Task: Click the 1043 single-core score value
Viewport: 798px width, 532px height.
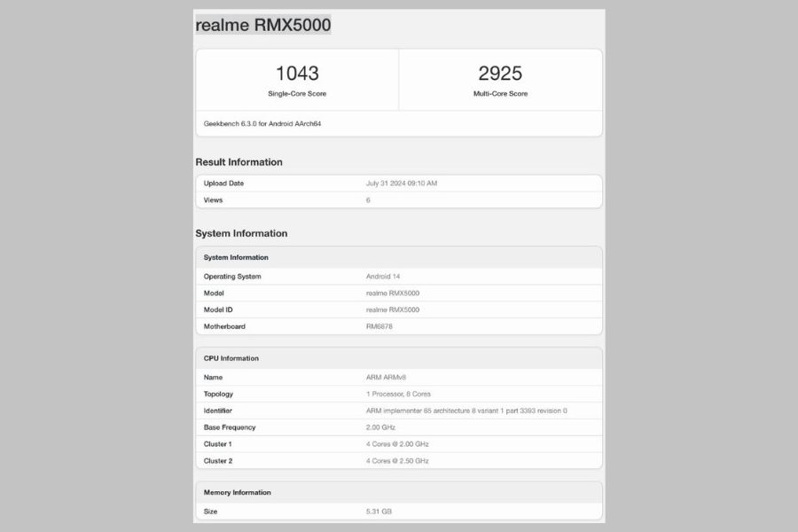Action: [297, 73]
